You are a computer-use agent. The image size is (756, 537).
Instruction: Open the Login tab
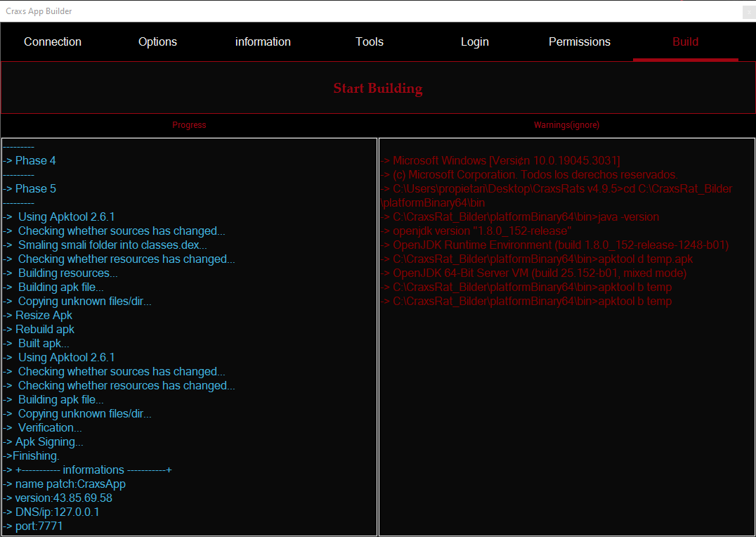pos(474,42)
